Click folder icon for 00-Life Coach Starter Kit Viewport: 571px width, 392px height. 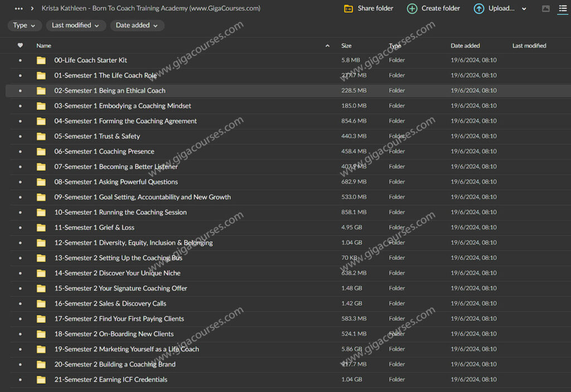(x=41, y=60)
